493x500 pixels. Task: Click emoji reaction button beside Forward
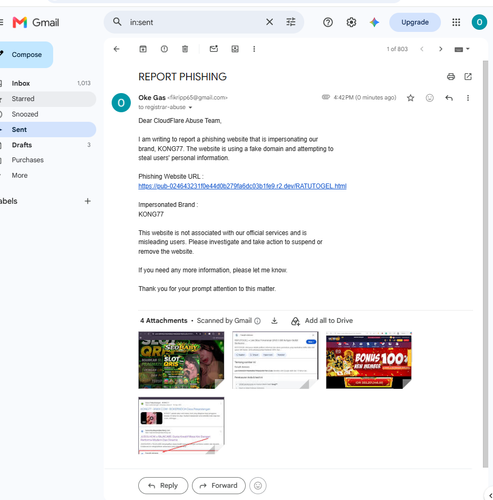coord(258,486)
